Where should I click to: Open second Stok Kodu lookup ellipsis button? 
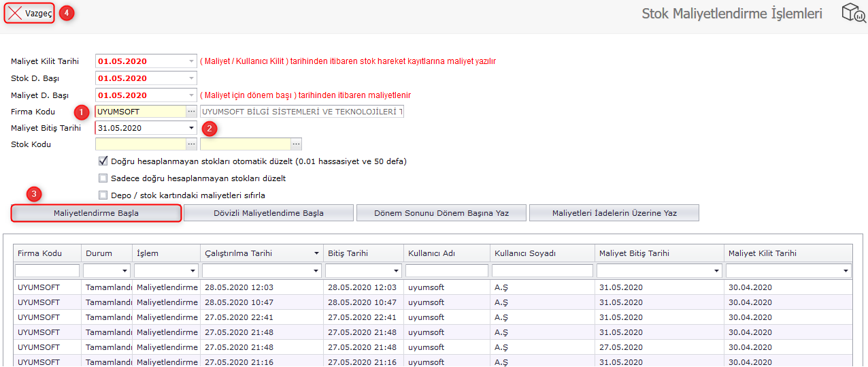point(296,144)
